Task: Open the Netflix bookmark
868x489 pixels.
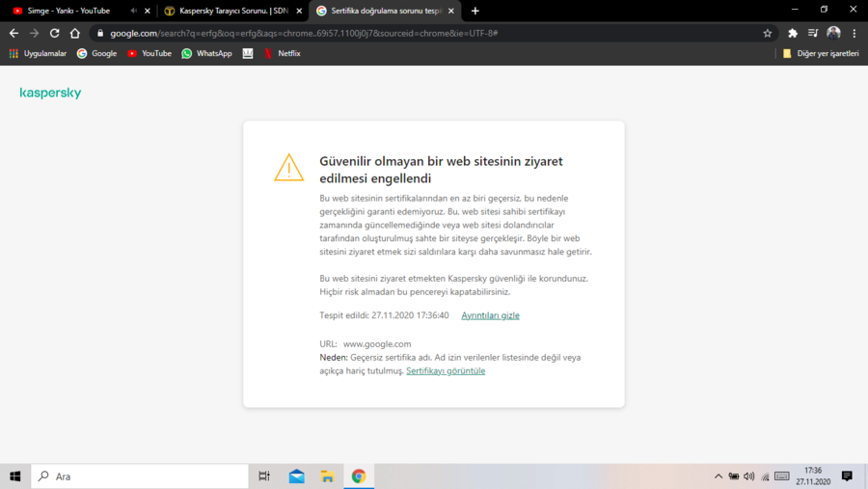Action: point(283,54)
